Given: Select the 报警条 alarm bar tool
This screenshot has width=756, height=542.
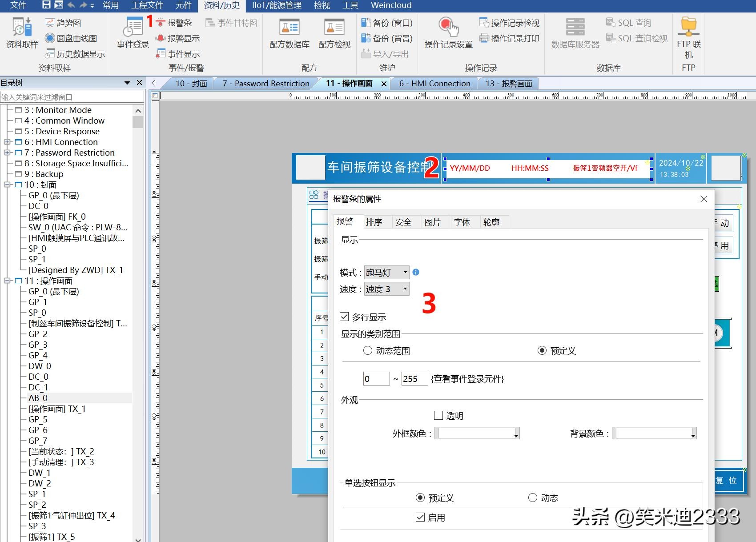Looking at the screenshot, I should [x=174, y=23].
